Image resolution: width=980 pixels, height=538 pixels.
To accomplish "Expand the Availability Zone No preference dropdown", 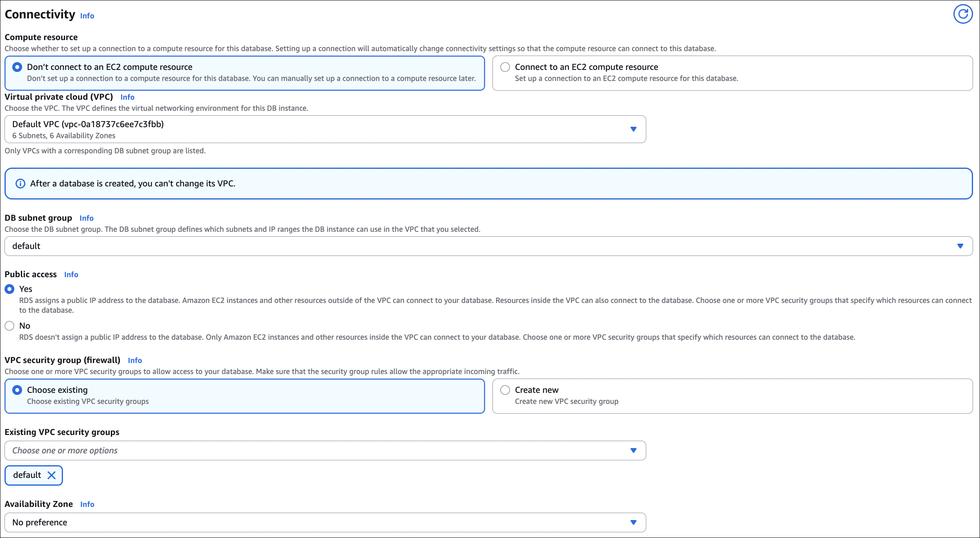I will click(325, 522).
